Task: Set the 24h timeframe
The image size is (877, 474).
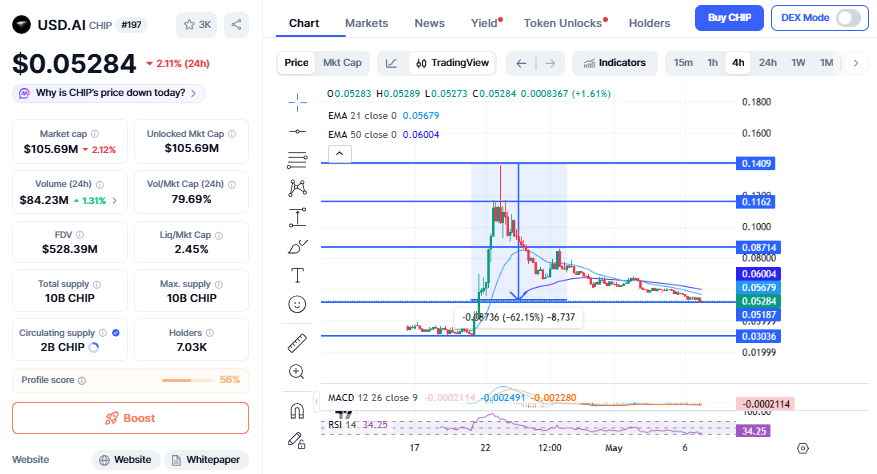Action: pyautogui.click(x=767, y=63)
